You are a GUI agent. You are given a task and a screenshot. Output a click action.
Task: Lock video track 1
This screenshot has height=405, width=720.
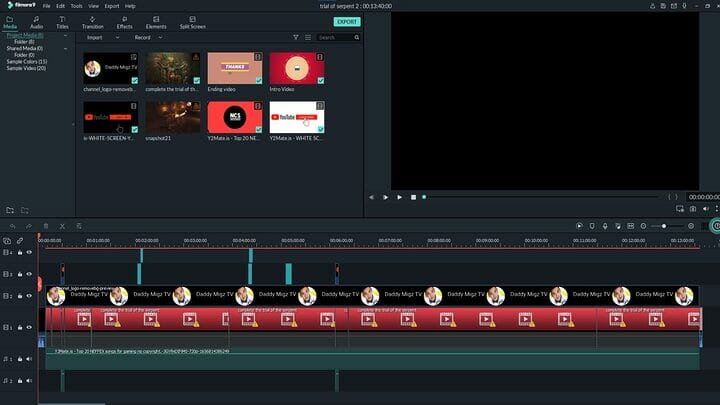click(x=20, y=327)
